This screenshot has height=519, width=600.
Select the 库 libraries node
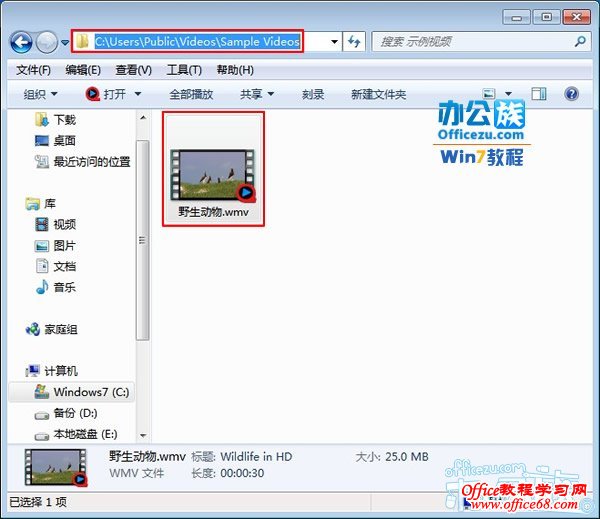[41, 204]
